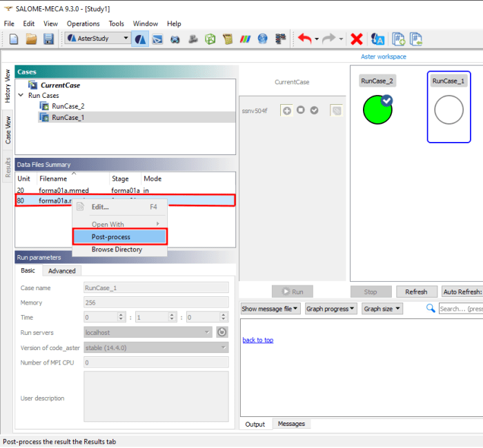Collapse the Run Cases tree node
The height and width of the screenshot is (448, 483).
[x=21, y=95]
